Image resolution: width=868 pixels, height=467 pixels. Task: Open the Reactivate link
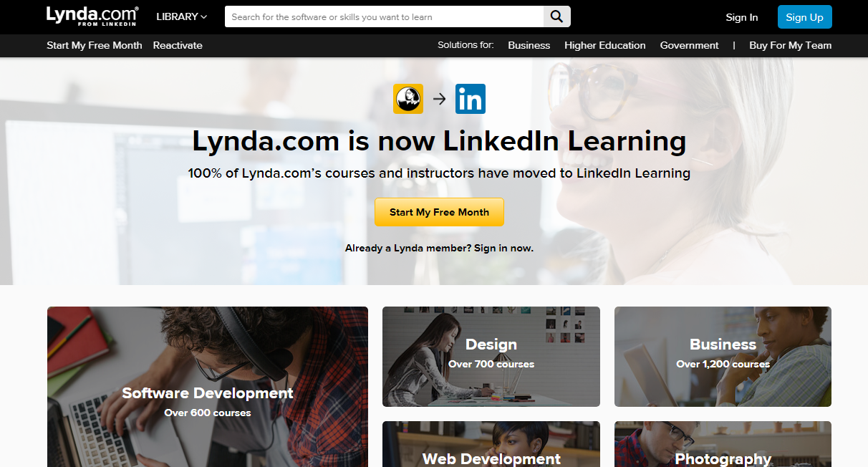178,45
